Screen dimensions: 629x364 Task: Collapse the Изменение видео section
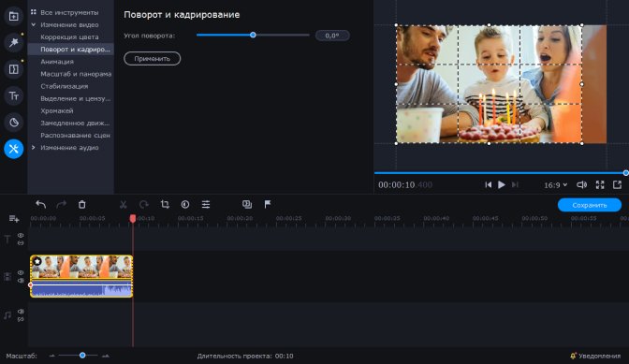pyautogui.click(x=34, y=25)
